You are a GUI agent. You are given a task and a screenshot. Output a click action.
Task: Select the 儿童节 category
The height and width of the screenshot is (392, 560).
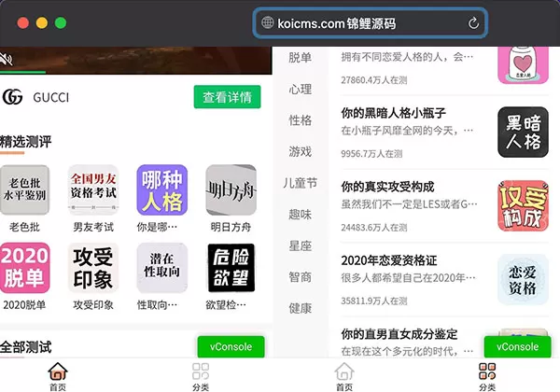pos(300,183)
